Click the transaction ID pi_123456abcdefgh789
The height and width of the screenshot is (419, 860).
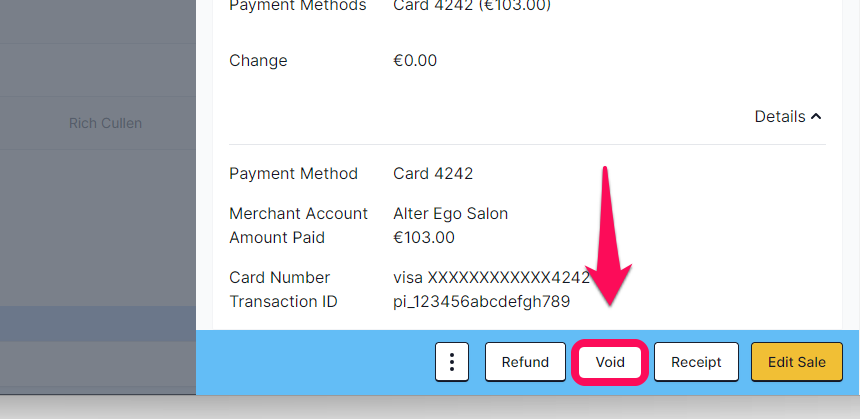[482, 302]
